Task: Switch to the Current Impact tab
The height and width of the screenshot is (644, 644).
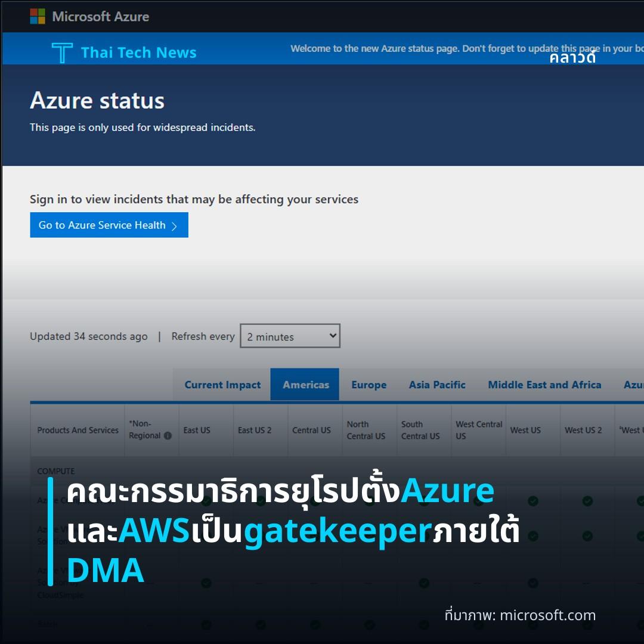Action: point(222,385)
